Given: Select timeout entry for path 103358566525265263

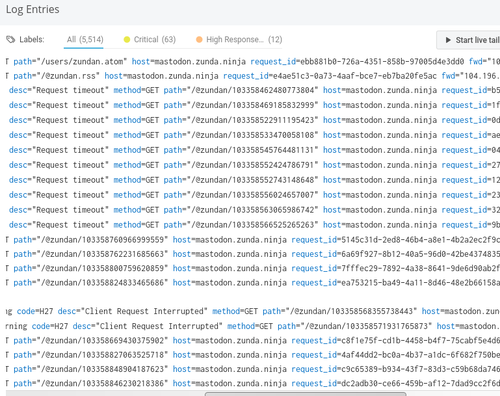Looking at the screenshot, I should (253, 225).
